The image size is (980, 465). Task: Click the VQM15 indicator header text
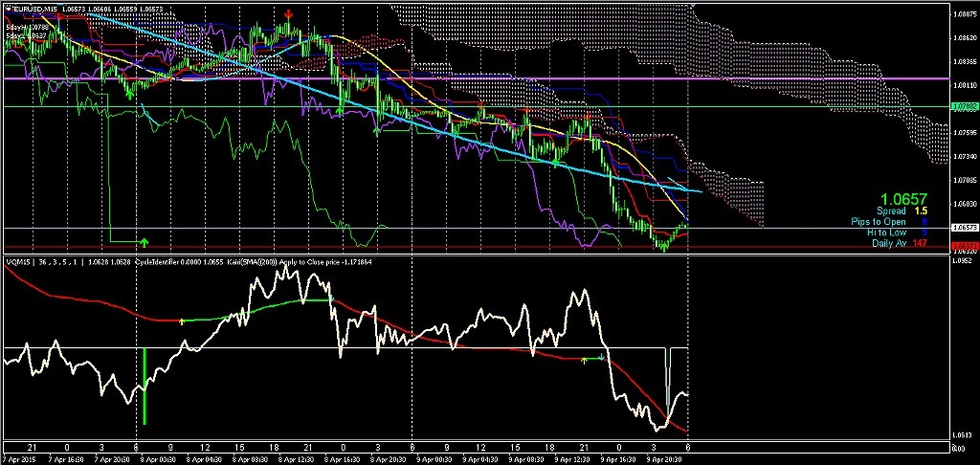tap(16, 262)
